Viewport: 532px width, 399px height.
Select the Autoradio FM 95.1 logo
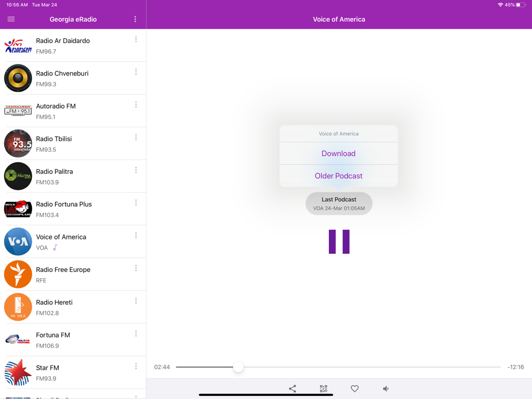(18, 111)
